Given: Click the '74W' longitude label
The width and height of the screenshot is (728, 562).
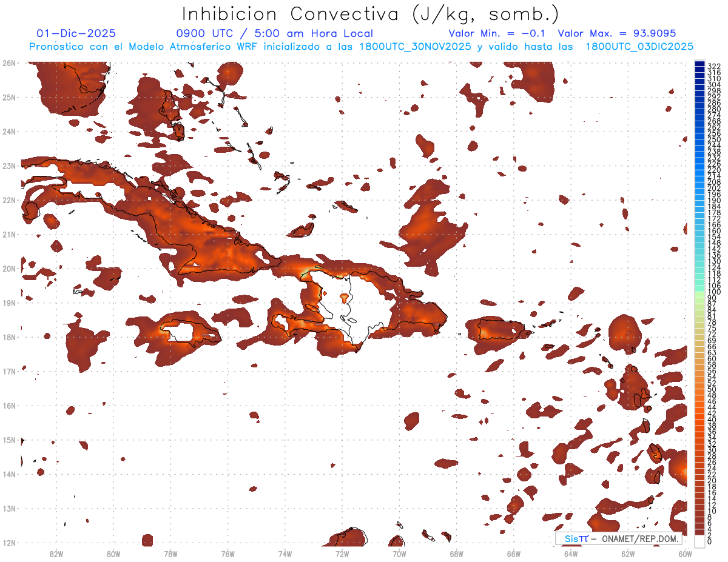Looking at the screenshot, I should point(285,554).
